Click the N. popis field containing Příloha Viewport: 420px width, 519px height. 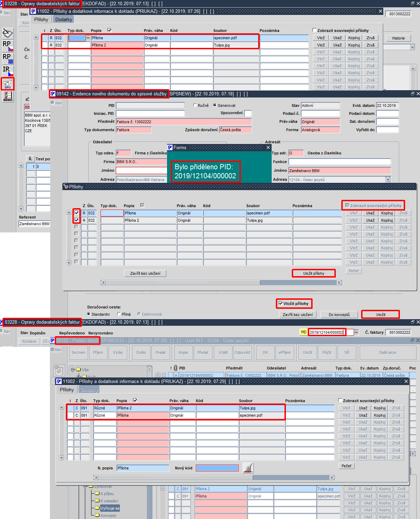[143, 468]
